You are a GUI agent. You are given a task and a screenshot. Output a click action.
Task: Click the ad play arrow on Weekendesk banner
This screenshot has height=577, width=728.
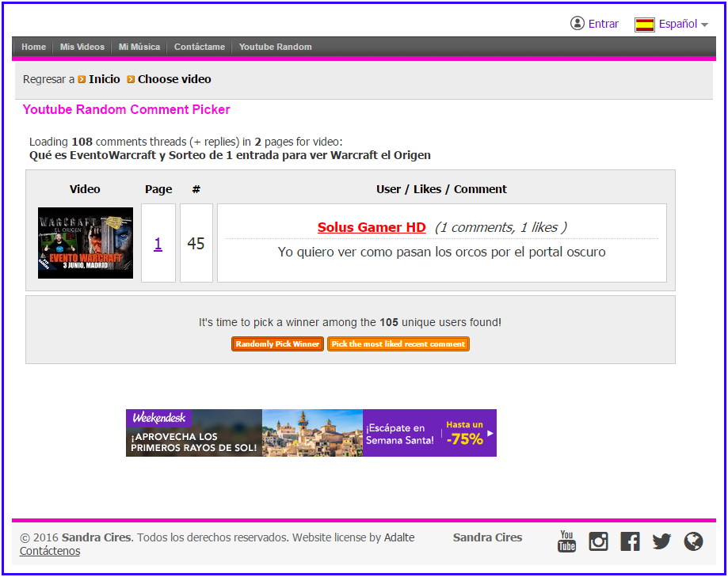(490, 433)
